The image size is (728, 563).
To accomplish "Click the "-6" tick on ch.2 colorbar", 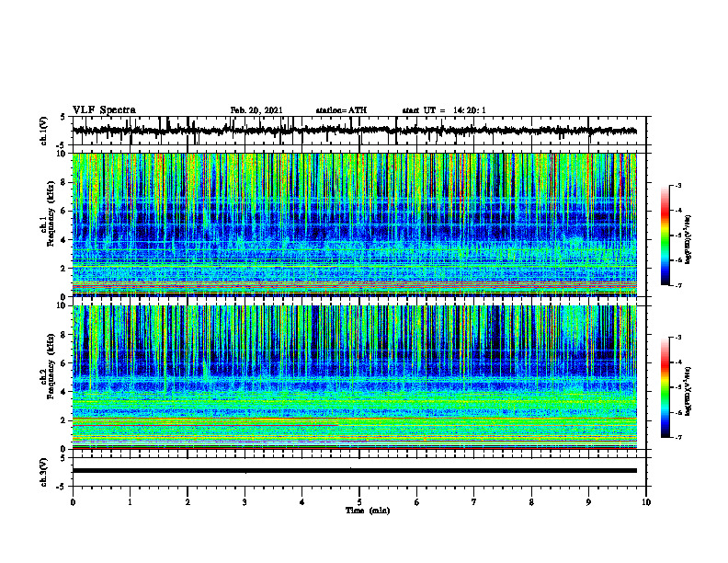I will click(x=677, y=412).
